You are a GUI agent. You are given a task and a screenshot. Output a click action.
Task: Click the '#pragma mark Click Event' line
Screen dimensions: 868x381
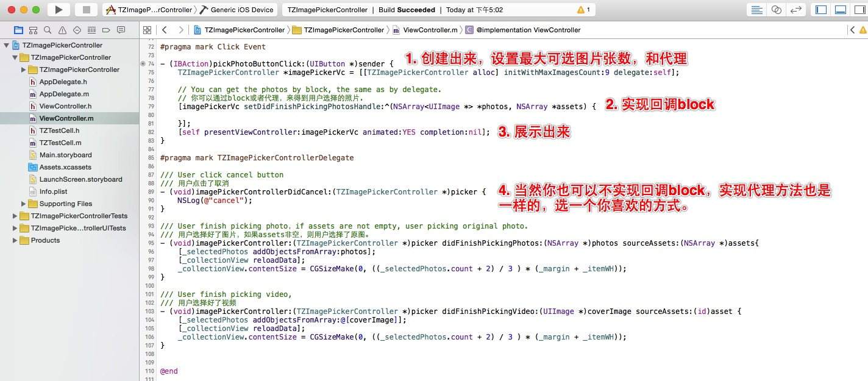click(x=213, y=46)
